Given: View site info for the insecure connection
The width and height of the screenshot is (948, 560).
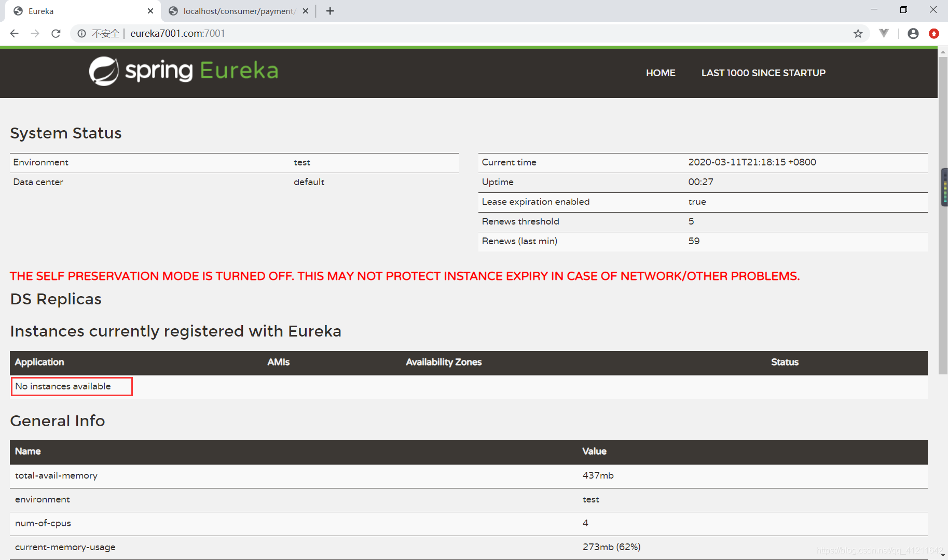Looking at the screenshot, I should [82, 34].
